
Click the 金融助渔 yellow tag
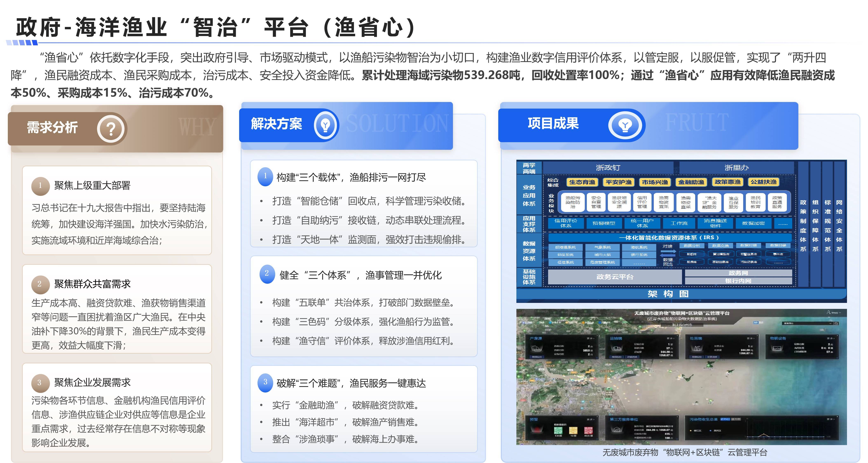[x=691, y=182]
